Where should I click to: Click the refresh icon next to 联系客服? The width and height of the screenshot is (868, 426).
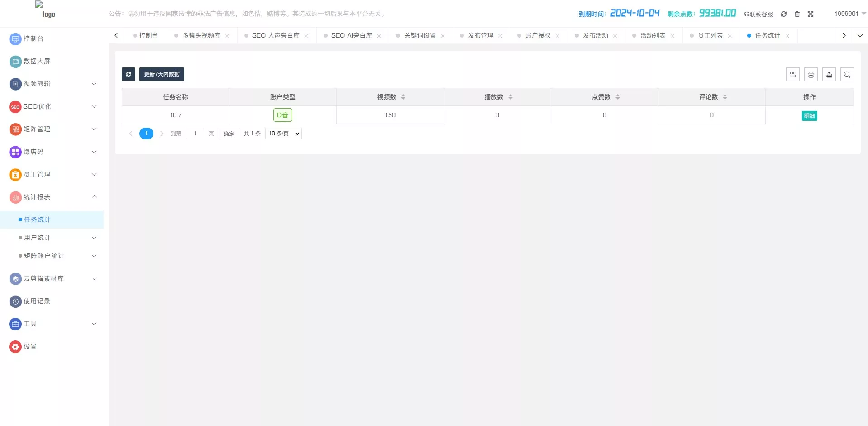click(783, 14)
